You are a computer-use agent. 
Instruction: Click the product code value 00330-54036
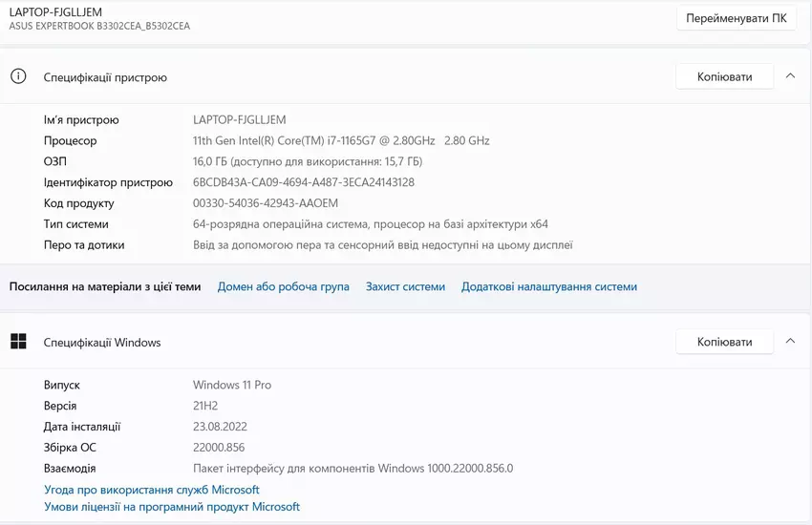pos(265,203)
